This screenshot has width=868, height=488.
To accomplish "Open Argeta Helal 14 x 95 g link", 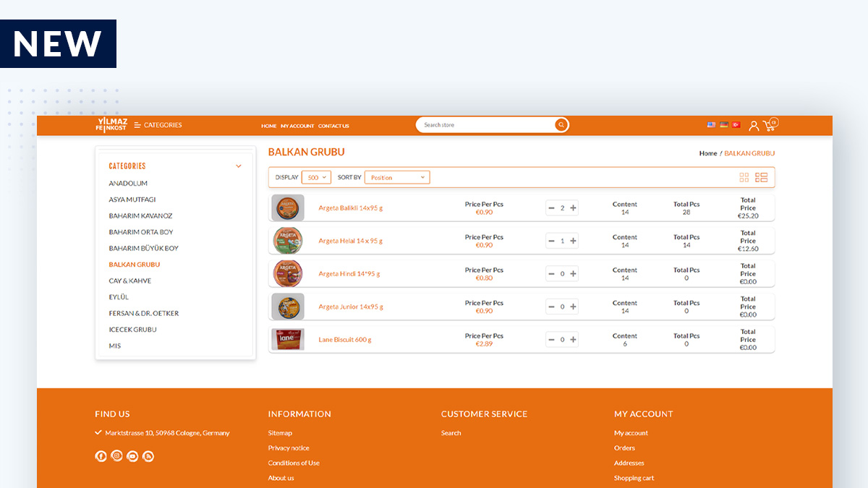I will click(x=351, y=241).
